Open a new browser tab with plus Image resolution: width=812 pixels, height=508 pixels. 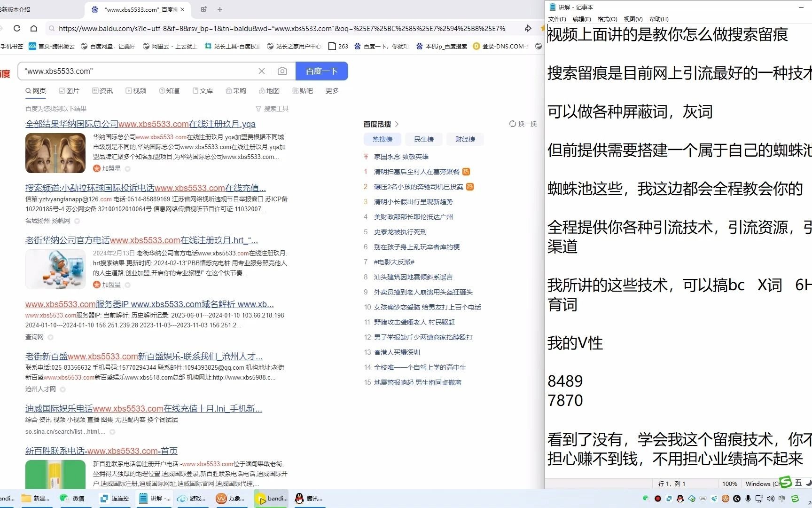tap(220, 9)
